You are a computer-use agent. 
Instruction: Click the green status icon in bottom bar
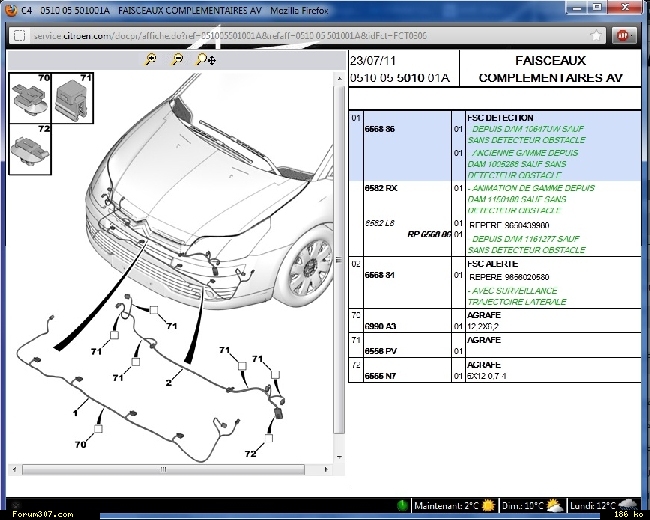tap(401, 505)
